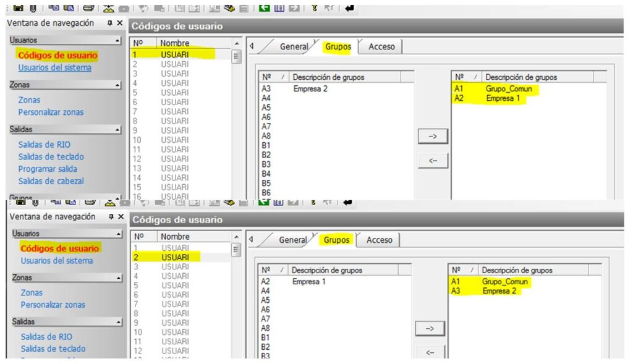The width and height of the screenshot is (633, 364).
Task: Select user number 7 row in upper window
Action: [181, 111]
